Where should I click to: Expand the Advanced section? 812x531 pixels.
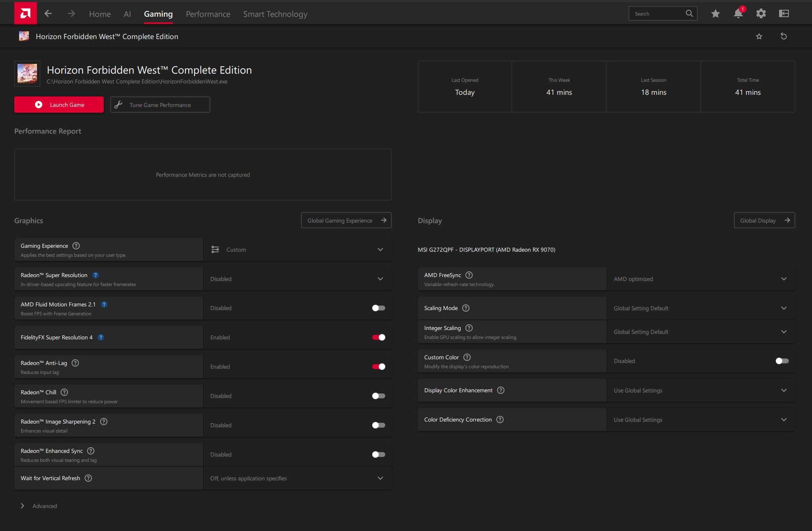39,506
